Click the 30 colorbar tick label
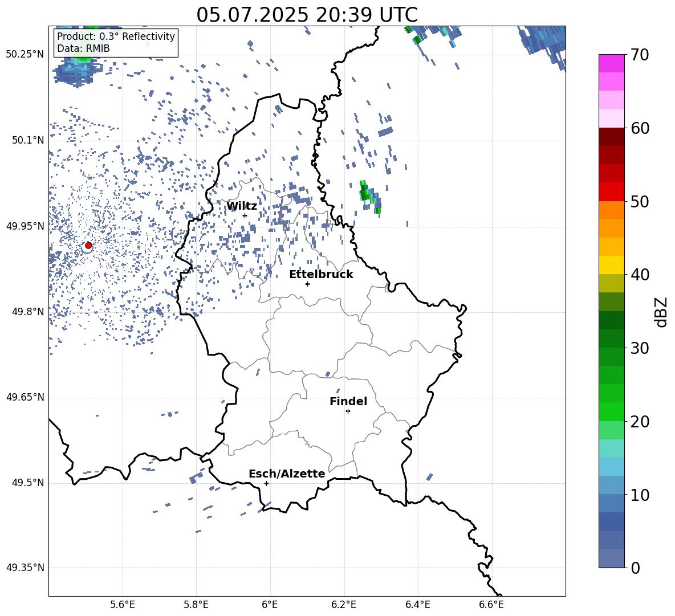 point(640,348)
